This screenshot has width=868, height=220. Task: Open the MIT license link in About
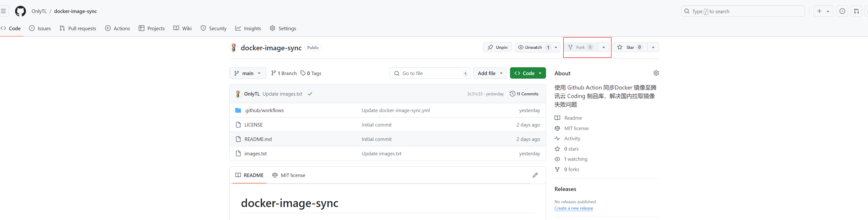(571, 128)
